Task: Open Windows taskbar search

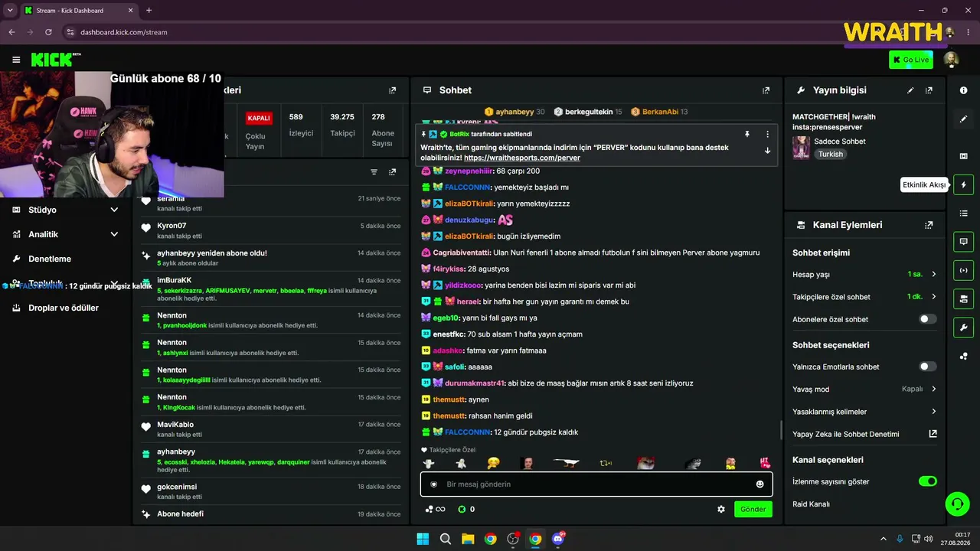Action: pos(445,539)
